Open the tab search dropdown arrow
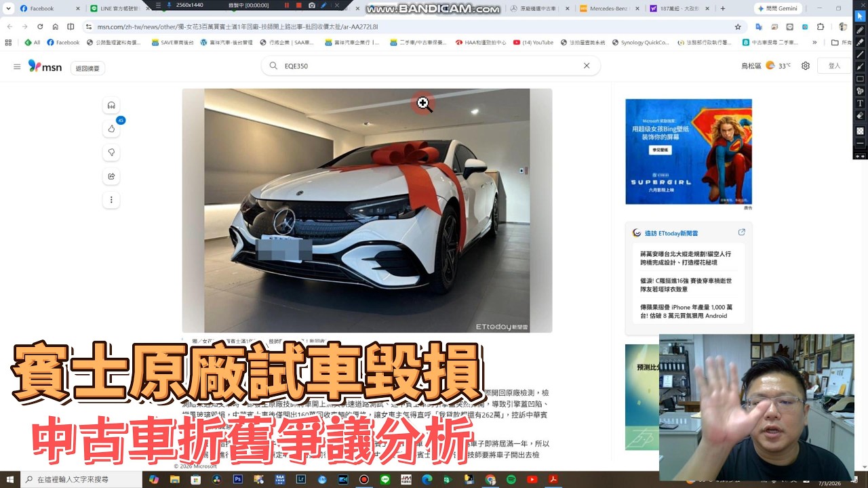 pos(8,8)
